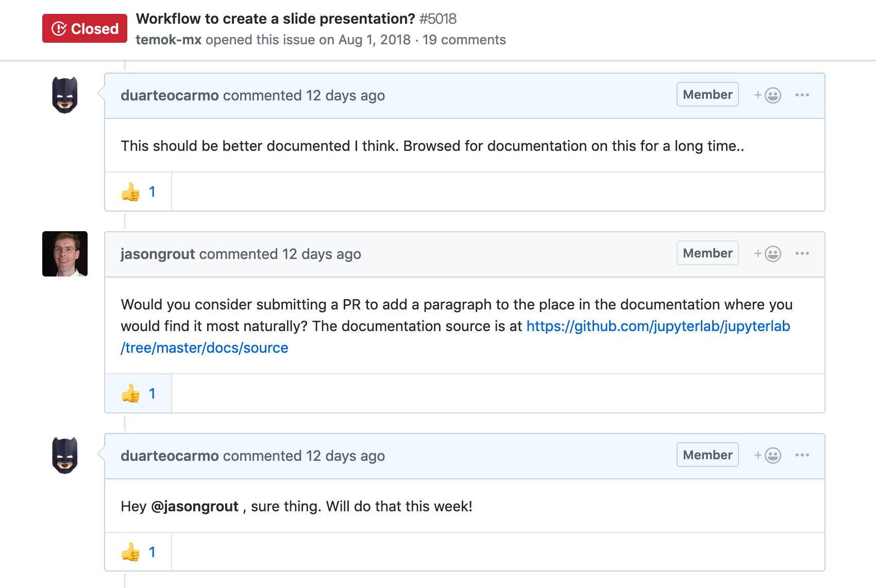Click add reaction emoji on last duarteocarmo comment

click(x=768, y=456)
